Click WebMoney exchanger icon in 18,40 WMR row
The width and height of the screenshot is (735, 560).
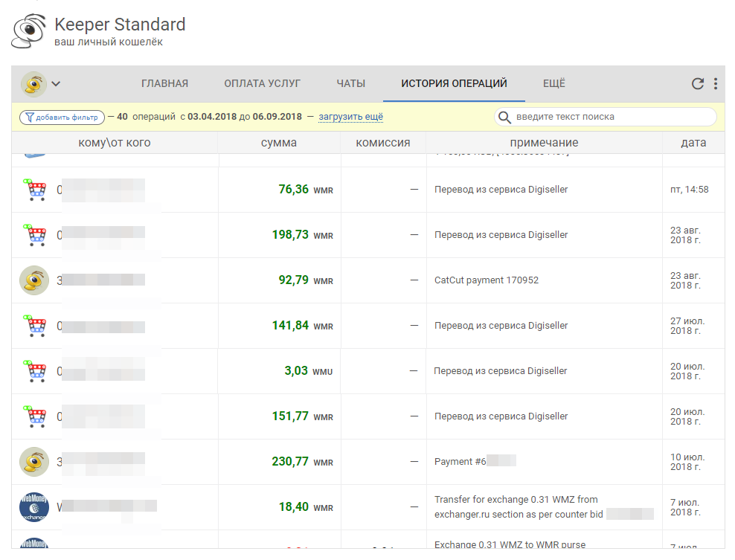33,507
